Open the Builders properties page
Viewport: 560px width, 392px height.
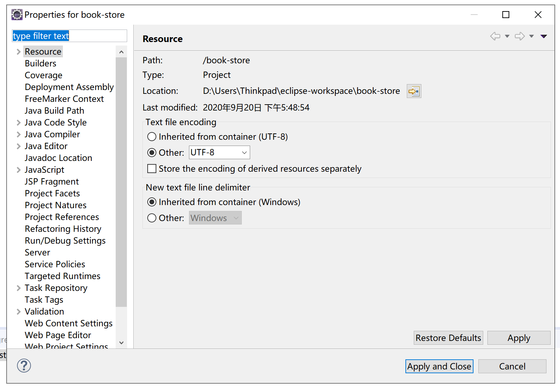(41, 63)
